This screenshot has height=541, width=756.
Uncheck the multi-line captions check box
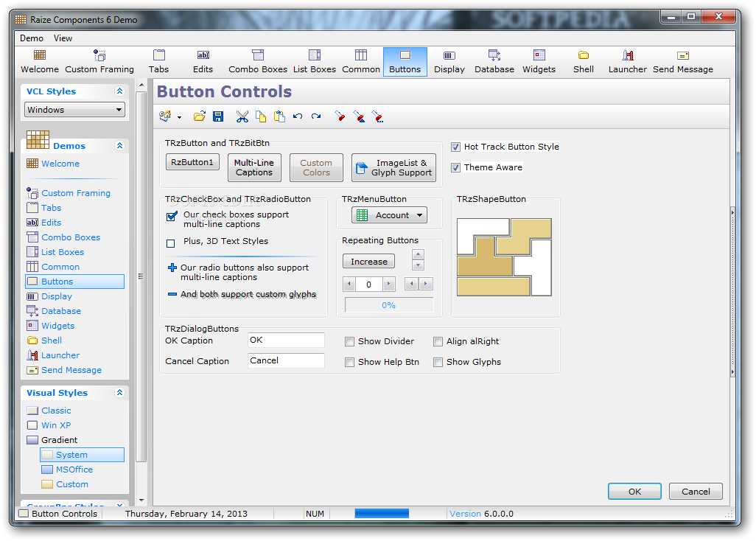point(171,216)
